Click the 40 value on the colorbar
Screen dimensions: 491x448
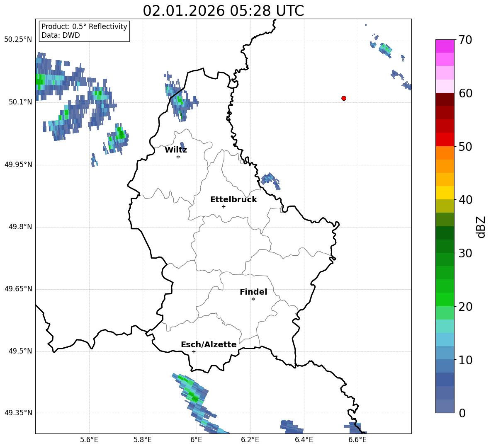465,200
